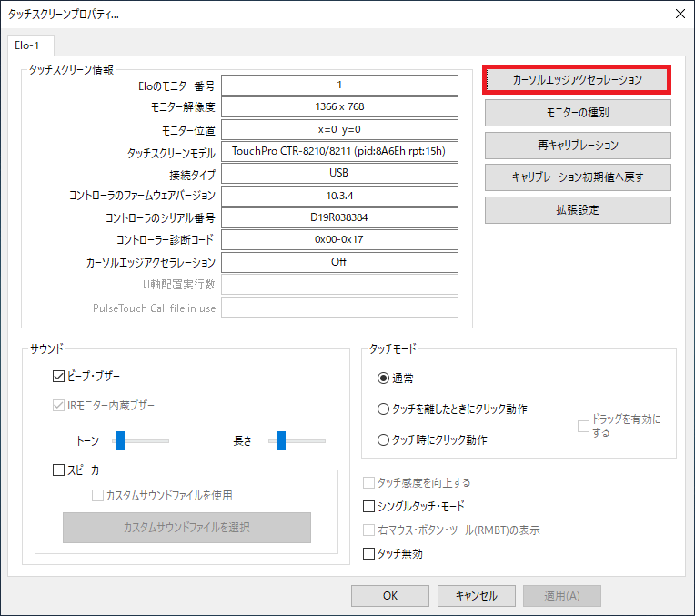Click the トーン slider handle
Screen dimensions: 695x616
click(x=119, y=440)
